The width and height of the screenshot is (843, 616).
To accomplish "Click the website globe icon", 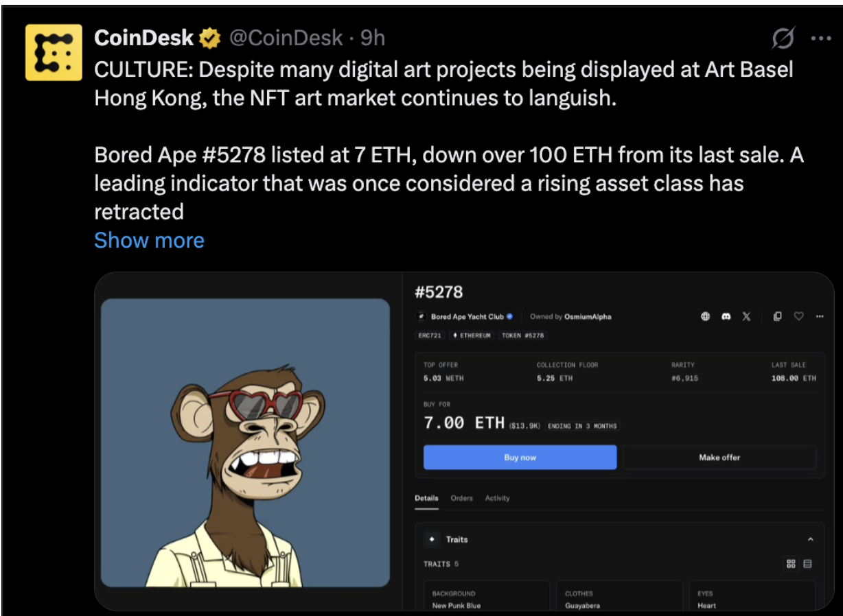I will pos(705,317).
